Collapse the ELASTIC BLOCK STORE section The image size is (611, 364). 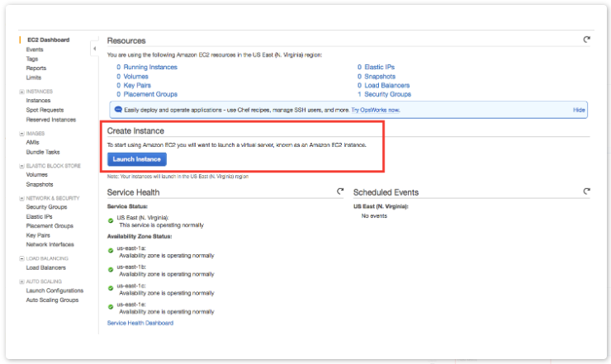click(21, 166)
